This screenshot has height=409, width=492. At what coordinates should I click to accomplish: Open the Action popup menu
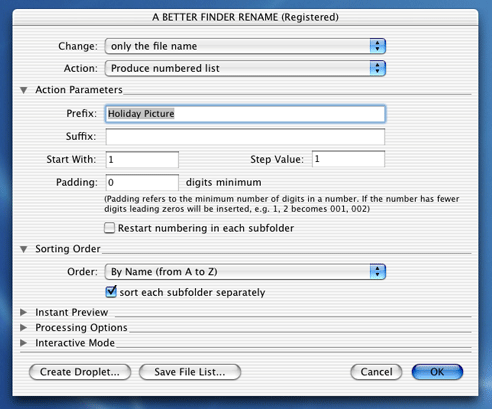tap(245, 68)
